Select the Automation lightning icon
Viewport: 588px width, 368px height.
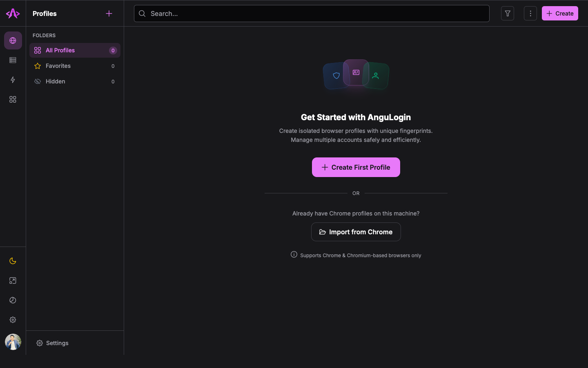[13, 80]
